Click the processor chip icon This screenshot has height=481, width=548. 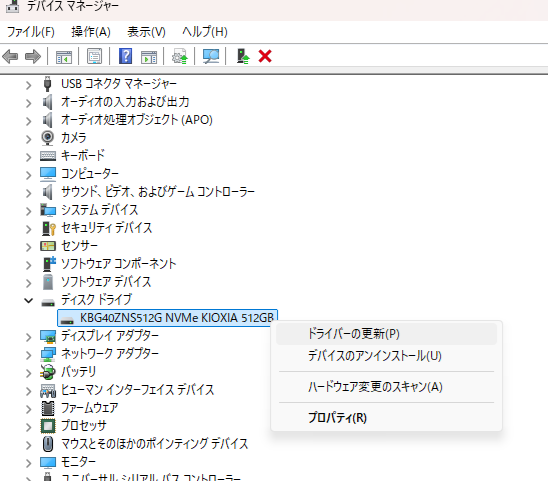48,426
